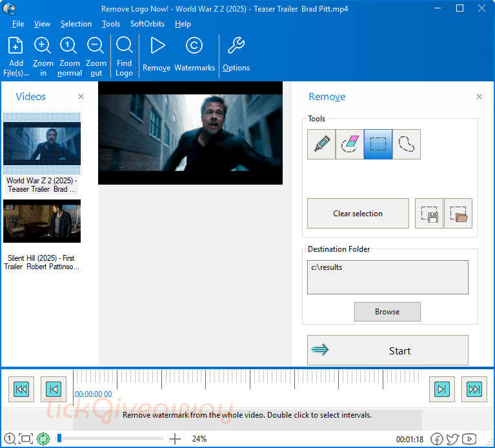Click the timeline ruler track
Image resolution: width=495 pixels, height=448 pixels.
pos(247,380)
